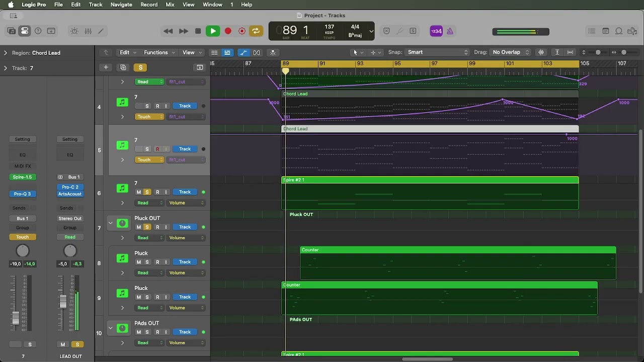
Task: Click the add track plus button
Action: tap(106, 67)
